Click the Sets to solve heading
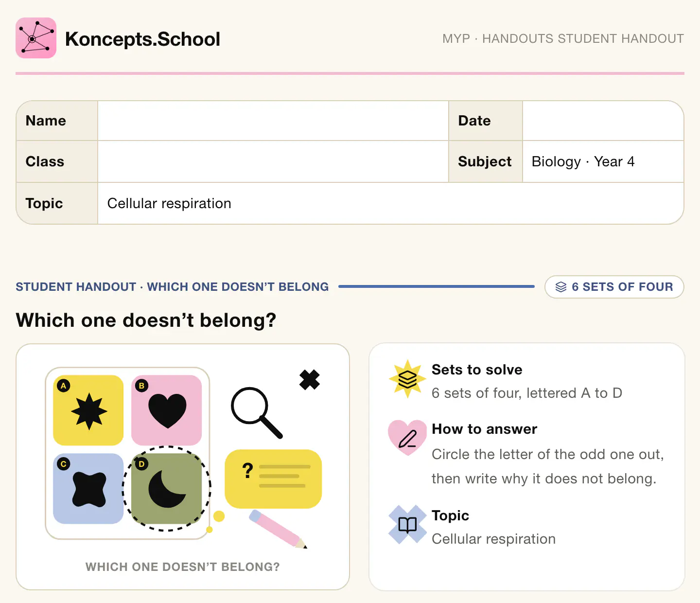700x603 pixels. pyautogui.click(x=477, y=370)
